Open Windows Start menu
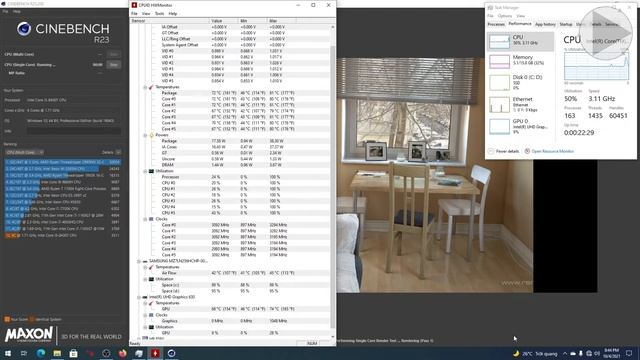The width and height of the screenshot is (640, 360). point(8,353)
